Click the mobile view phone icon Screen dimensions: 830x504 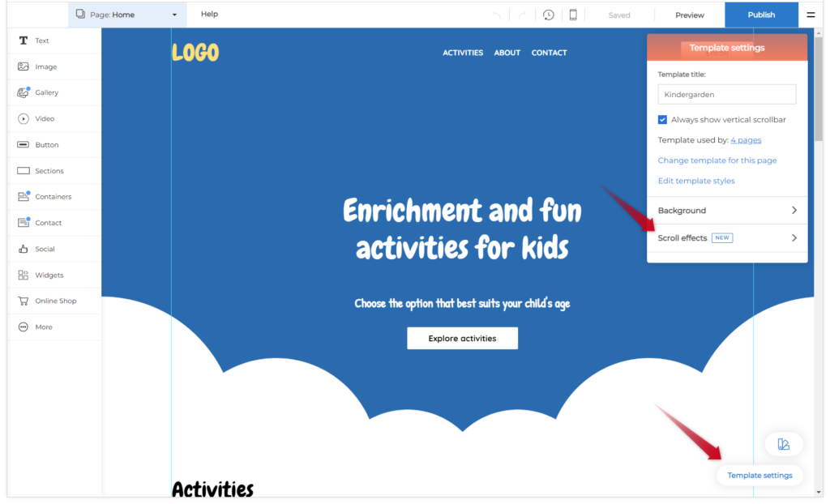pyautogui.click(x=573, y=15)
